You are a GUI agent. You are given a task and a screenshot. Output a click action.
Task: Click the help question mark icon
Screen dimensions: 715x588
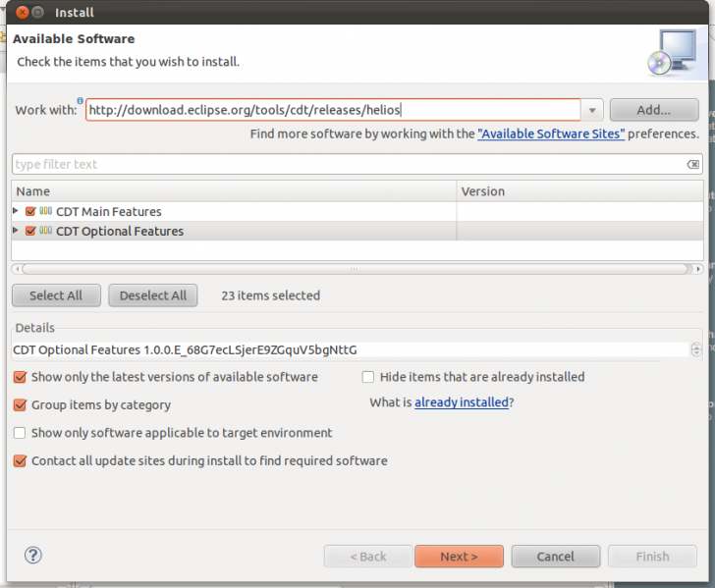(33, 556)
